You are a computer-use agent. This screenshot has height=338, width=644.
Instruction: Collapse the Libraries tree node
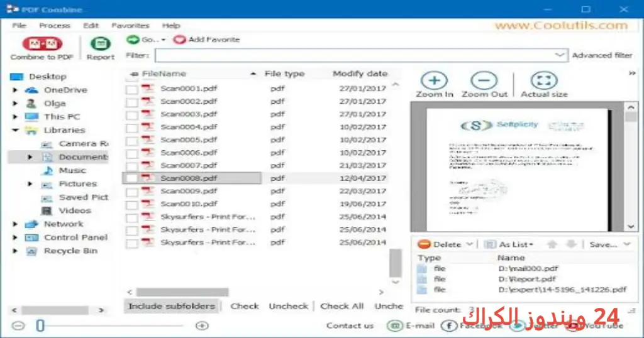tap(15, 130)
